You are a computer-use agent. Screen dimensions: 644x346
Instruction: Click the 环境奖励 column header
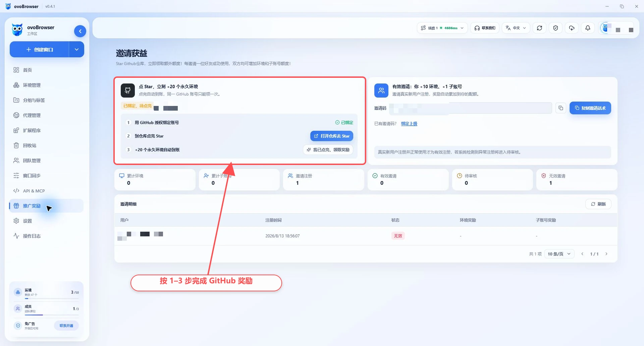coord(468,220)
